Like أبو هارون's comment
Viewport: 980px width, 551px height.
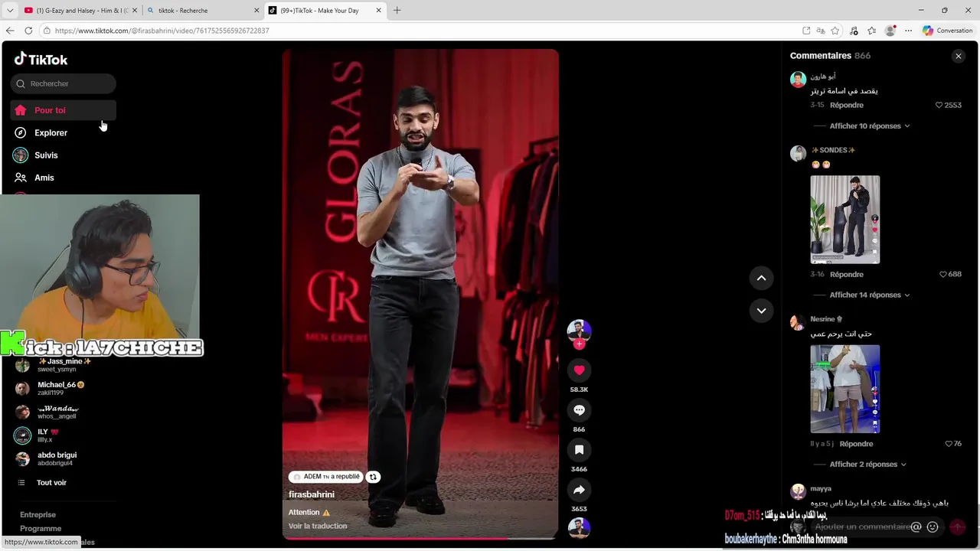pyautogui.click(x=939, y=105)
